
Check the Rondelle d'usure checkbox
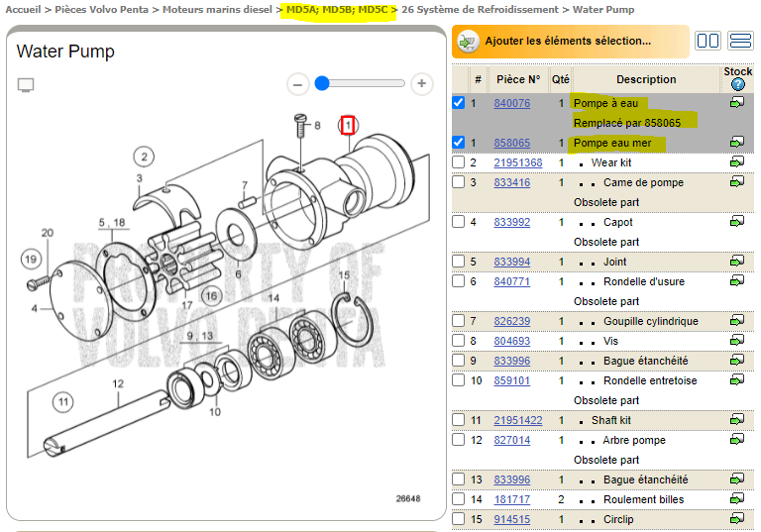point(458,281)
